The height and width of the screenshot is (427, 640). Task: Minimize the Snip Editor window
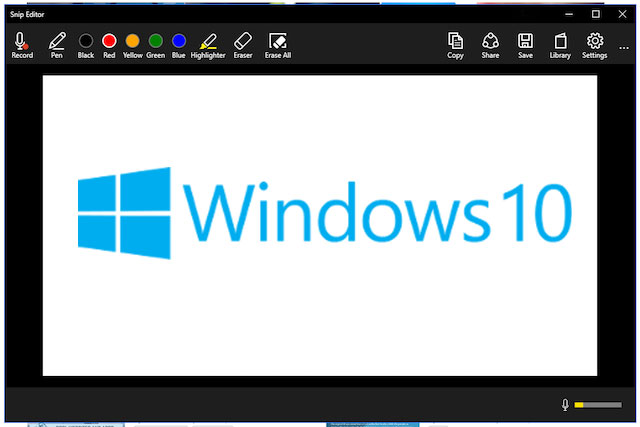569,14
